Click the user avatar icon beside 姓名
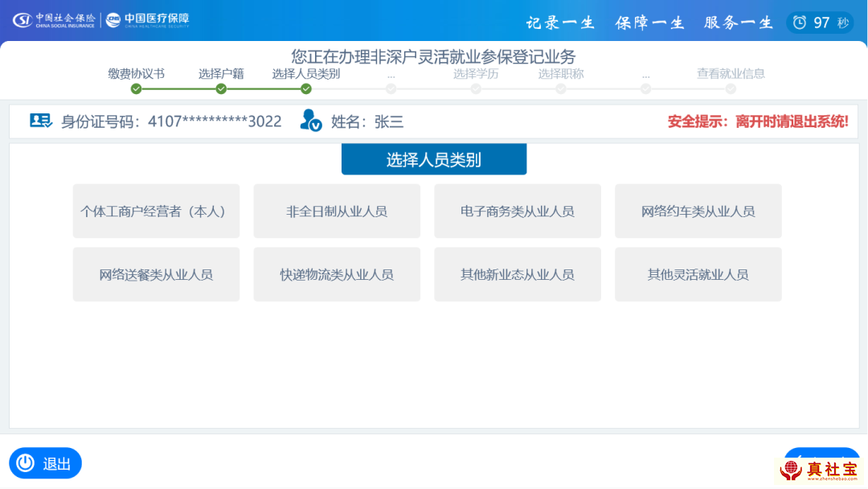This screenshot has width=868, height=489. [x=310, y=121]
